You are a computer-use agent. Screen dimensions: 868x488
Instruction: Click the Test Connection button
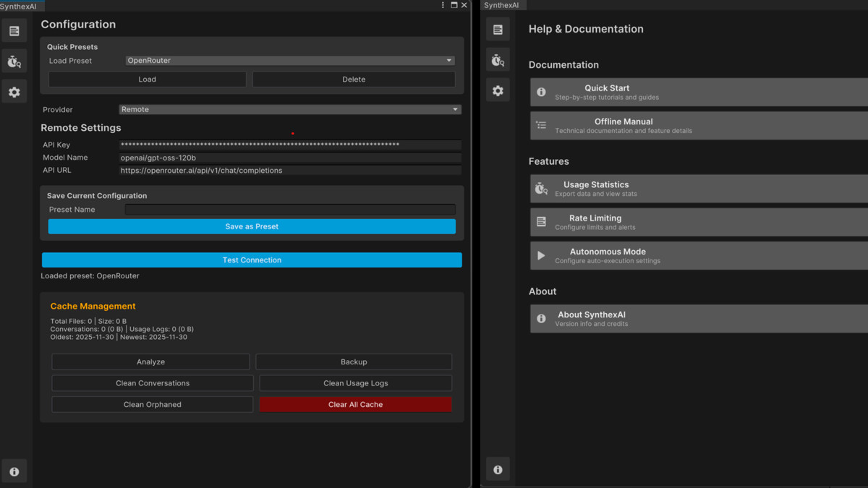click(252, 260)
